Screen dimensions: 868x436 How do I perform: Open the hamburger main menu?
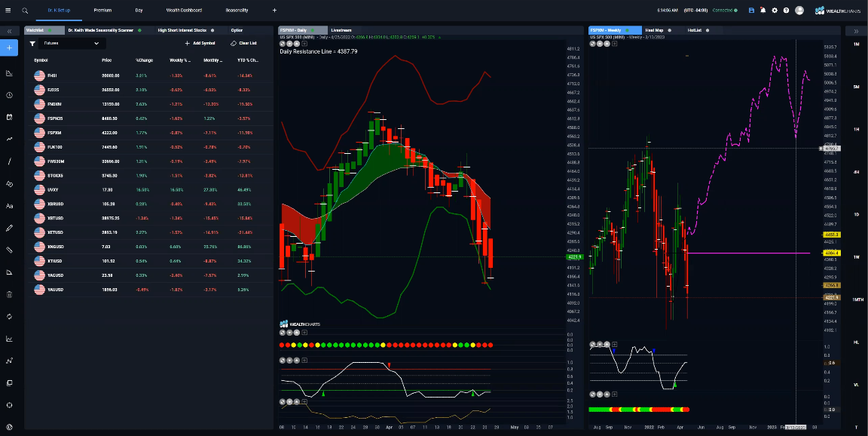pyautogui.click(x=8, y=10)
